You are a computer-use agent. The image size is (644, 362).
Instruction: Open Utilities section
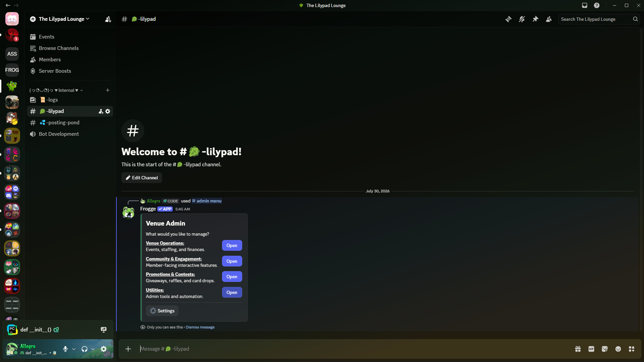[232, 292]
